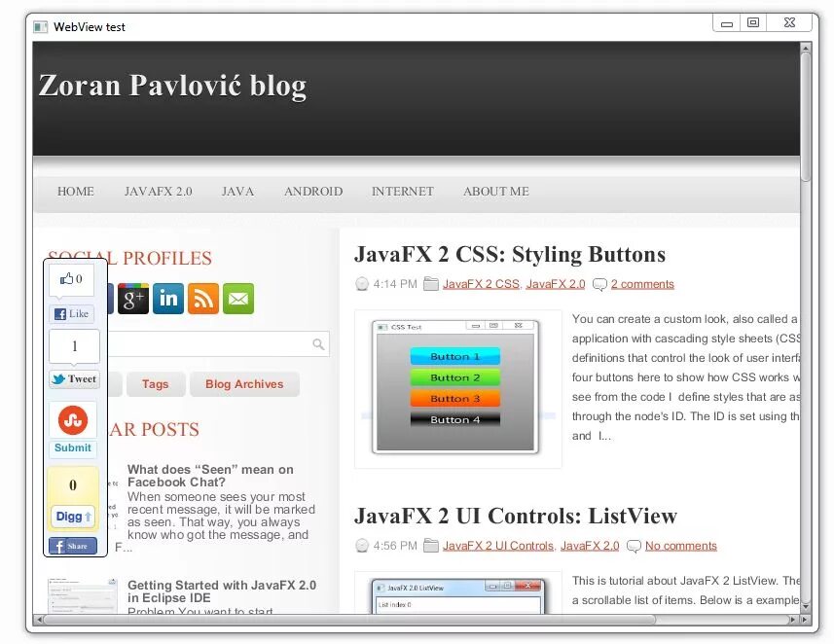
Task: Click the vertical scrollbar thumb
Action: (806, 117)
